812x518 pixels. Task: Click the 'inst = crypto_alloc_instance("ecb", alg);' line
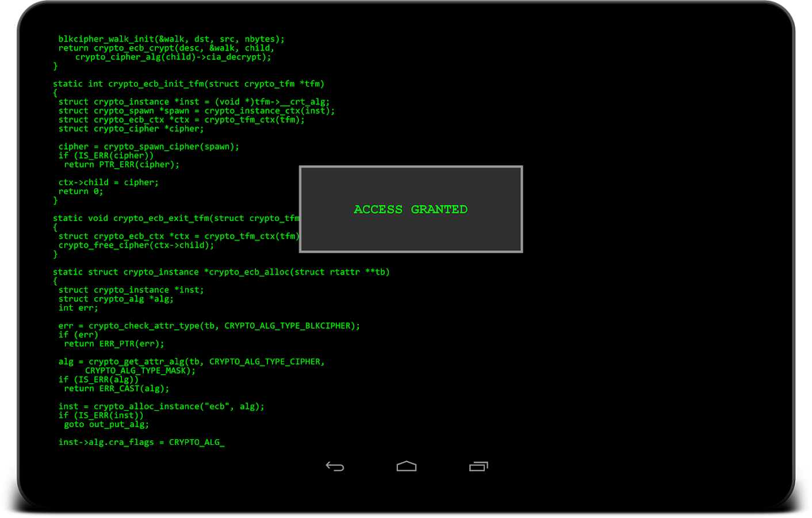coord(162,406)
